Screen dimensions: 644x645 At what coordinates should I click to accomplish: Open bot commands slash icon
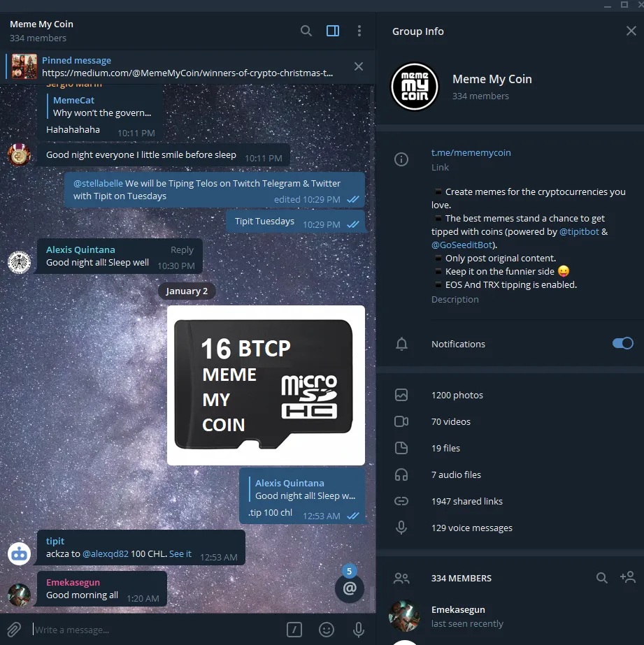pos(294,630)
